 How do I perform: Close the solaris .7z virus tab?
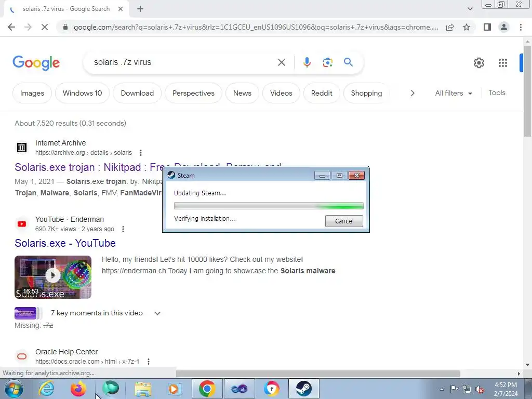point(121,9)
